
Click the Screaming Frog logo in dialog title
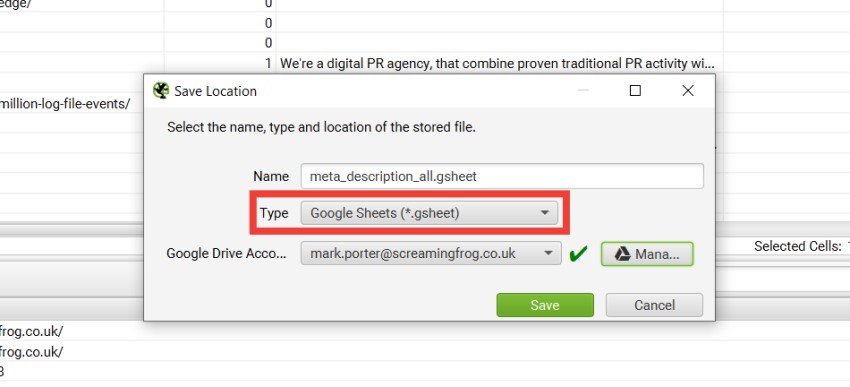(x=161, y=91)
